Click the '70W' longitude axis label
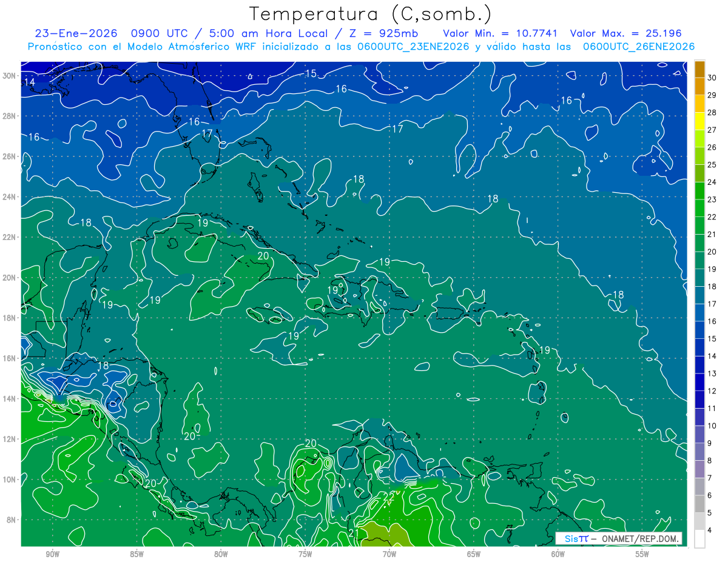The height and width of the screenshot is (562, 728). (x=389, y=554)
